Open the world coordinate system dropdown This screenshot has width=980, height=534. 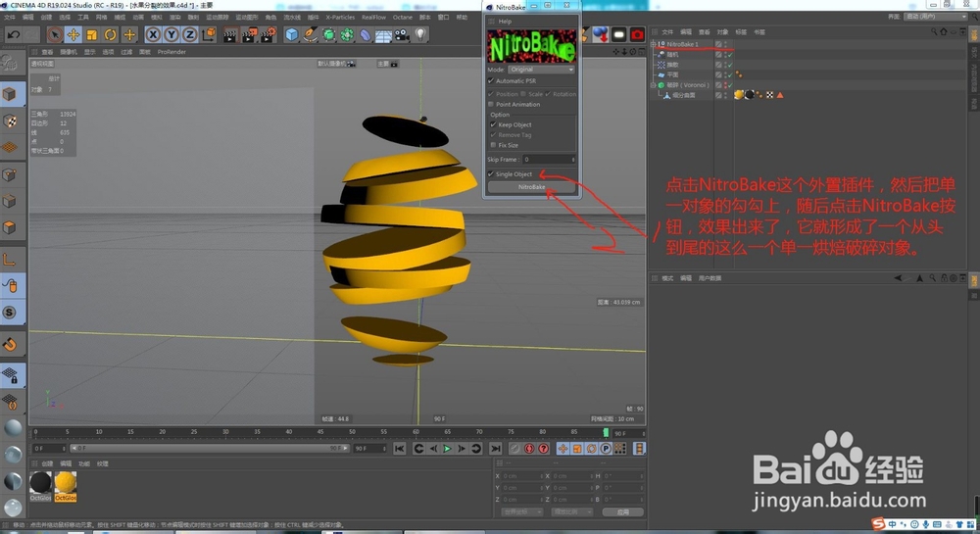click(x=522, y=512)
